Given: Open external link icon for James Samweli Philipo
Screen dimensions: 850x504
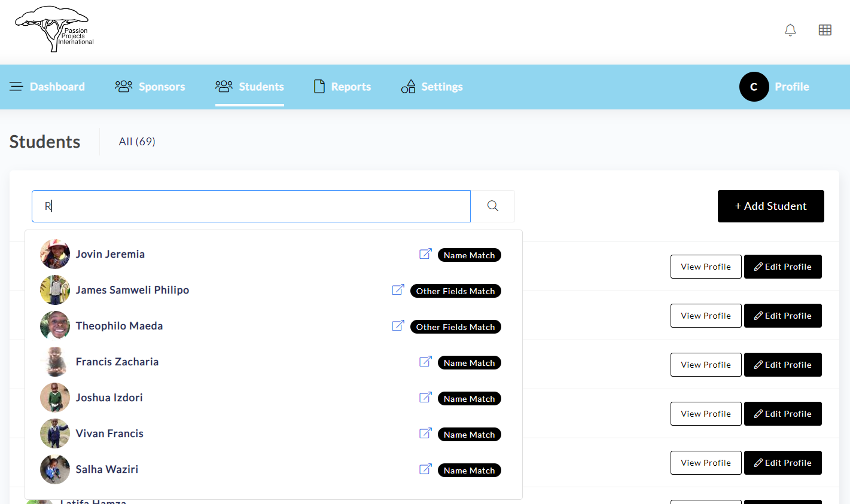Looking at the screenshot, I should [x=398, y=290].
